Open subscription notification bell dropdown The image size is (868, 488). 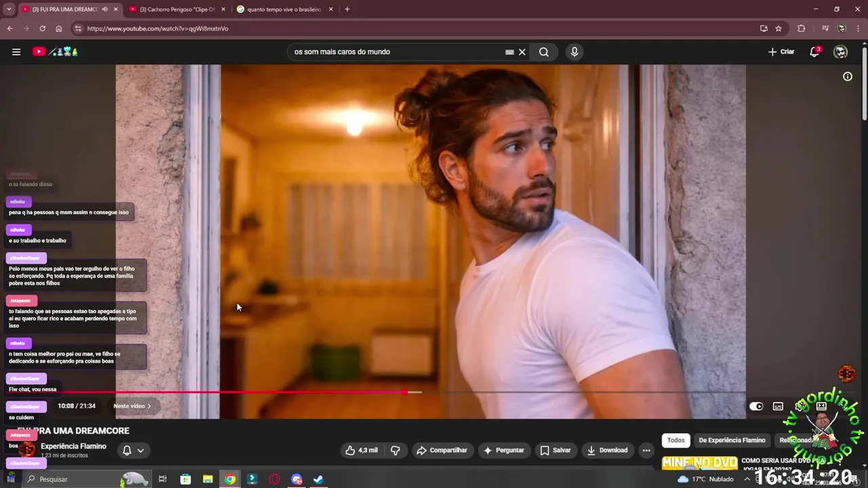point(133,450)
